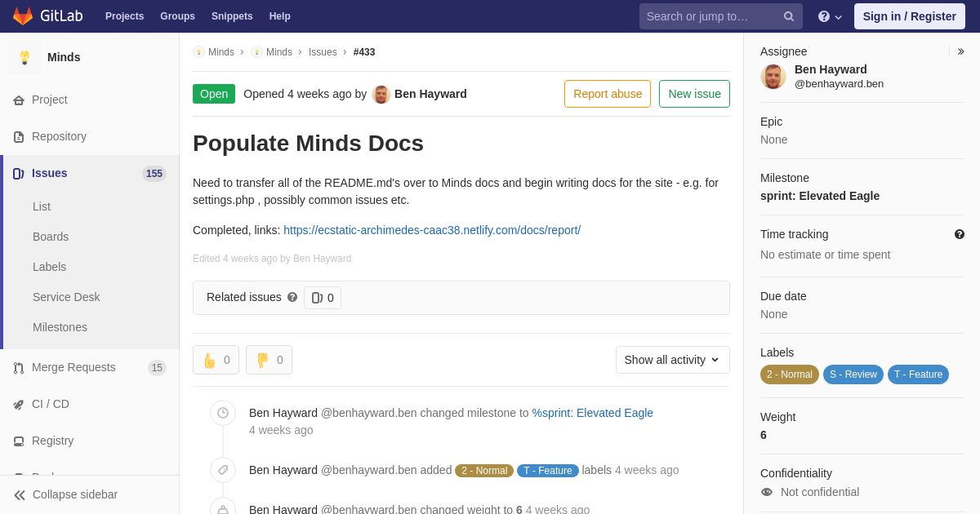Viewport: 980px width, 514px height.
Task: Click the T - Feature label in activity
Action: point(548,471)
